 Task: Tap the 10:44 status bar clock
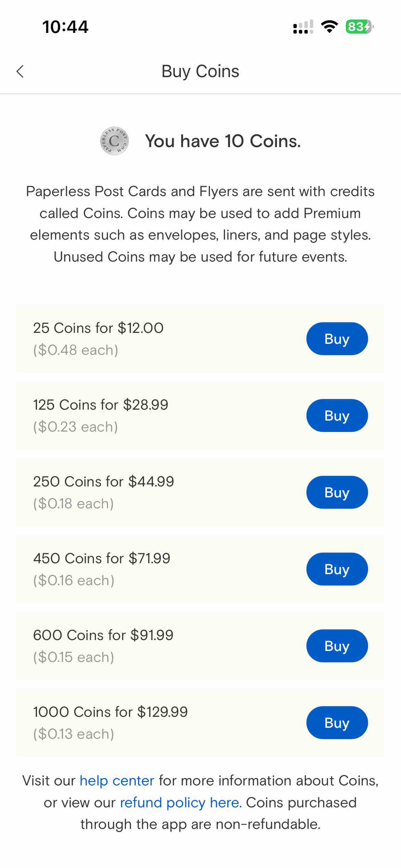coord(65,27)
